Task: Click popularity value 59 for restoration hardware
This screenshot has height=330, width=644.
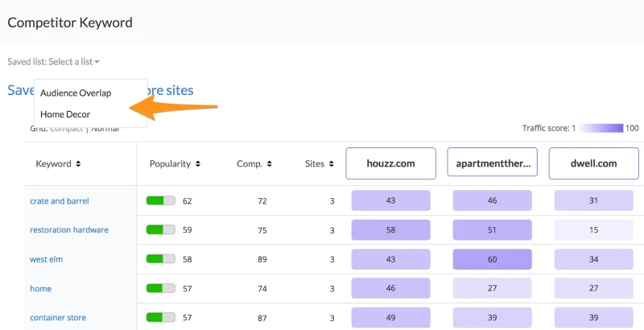Action: click(x=188, y=230)
